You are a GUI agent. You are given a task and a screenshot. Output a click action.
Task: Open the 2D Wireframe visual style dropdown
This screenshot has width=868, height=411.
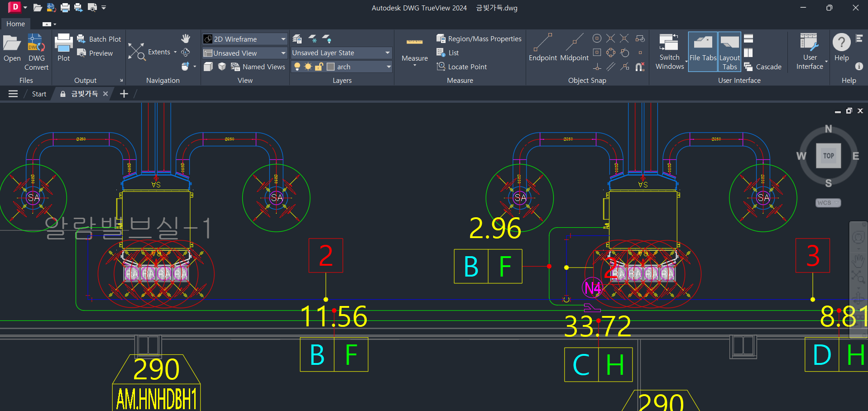pyautogui.click(x=245, y=39)
